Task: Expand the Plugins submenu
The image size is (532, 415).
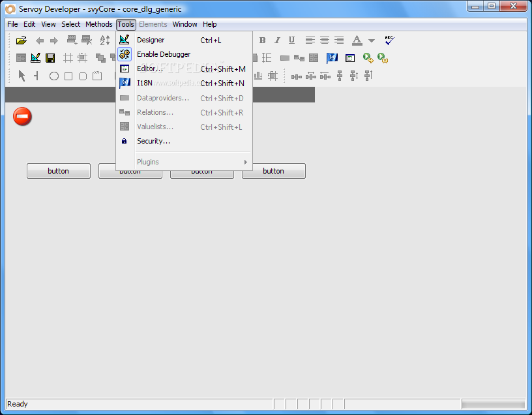Action: coord(185,162)
